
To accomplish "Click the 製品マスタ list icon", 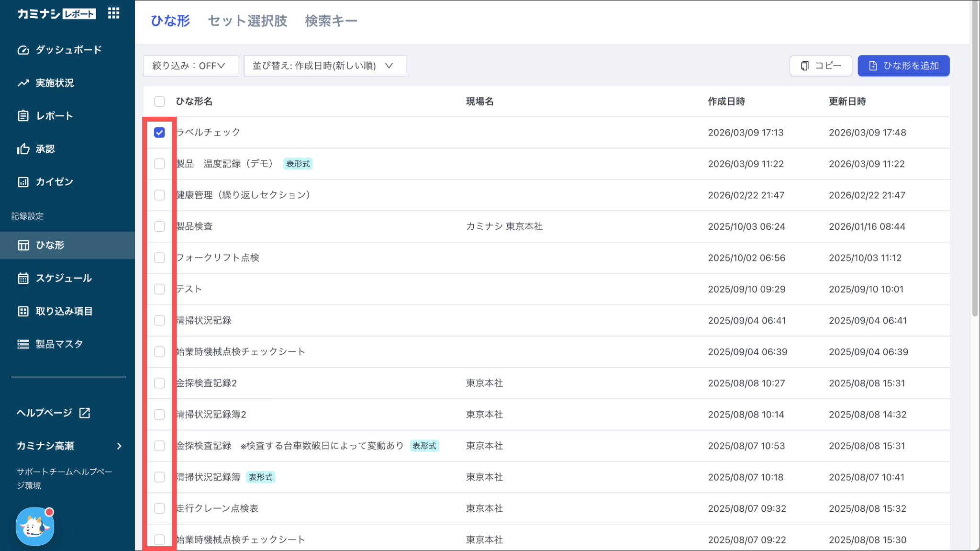I will pyautogui.click(x=23, y=344).
